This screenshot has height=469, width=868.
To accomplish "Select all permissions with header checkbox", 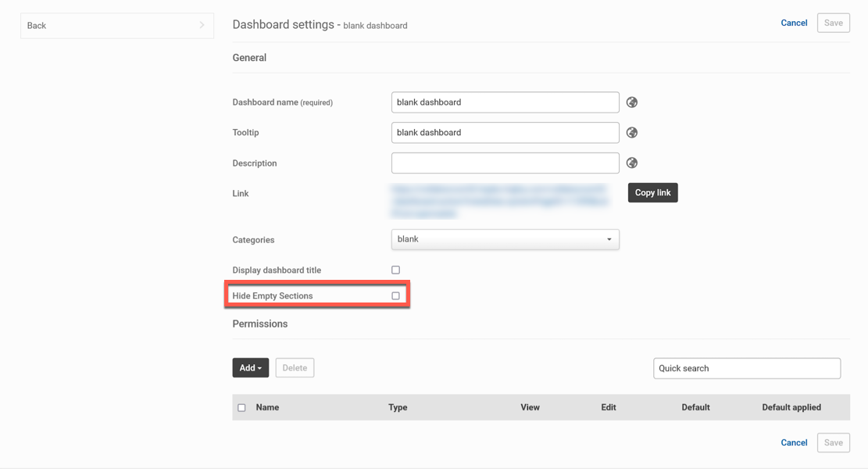I will pyautogui.click(x=241, y=408).
